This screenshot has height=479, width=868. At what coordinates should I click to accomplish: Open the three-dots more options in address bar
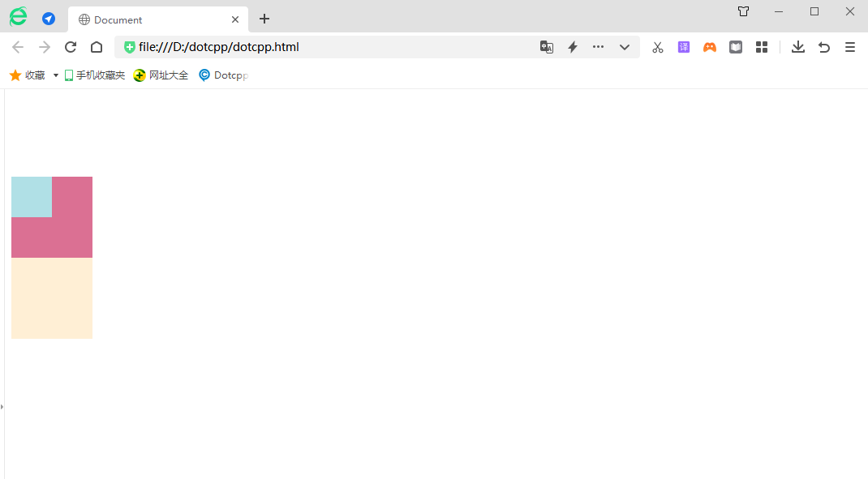pyautogui.click(x=598, y=47)
